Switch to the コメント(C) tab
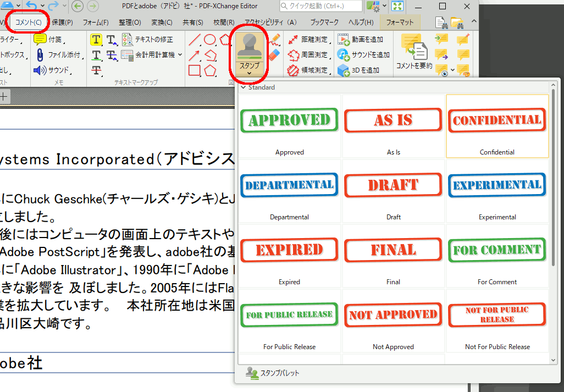 (29, 23)
